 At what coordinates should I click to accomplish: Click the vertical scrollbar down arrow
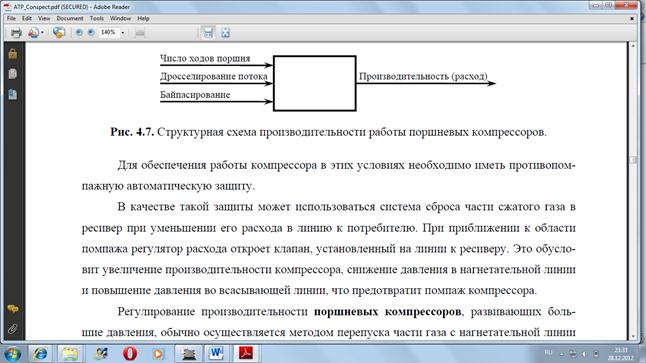pyautogui.click(x=634, y=336)
